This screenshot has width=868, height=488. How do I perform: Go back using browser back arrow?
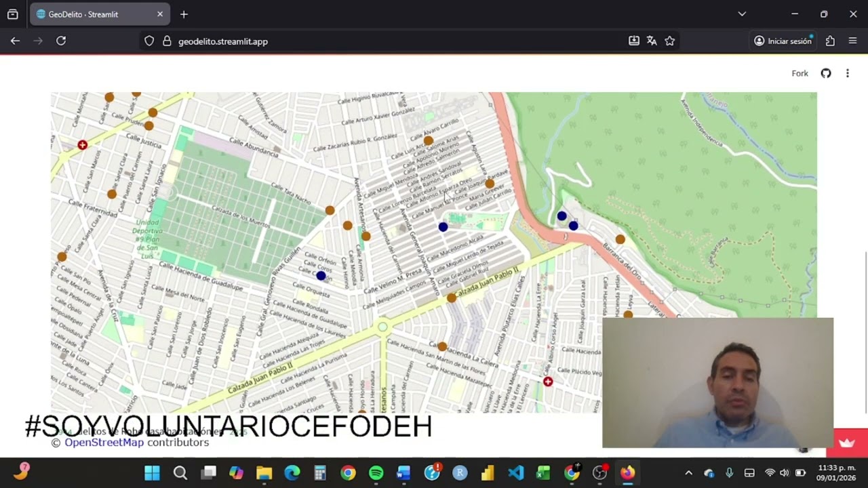click(15, 41)
